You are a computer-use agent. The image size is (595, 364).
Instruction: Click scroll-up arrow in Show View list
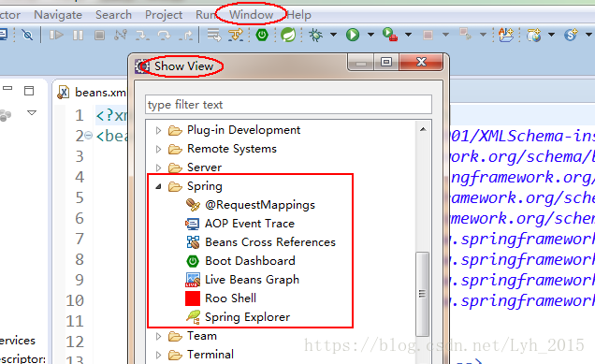pos(423,129)
